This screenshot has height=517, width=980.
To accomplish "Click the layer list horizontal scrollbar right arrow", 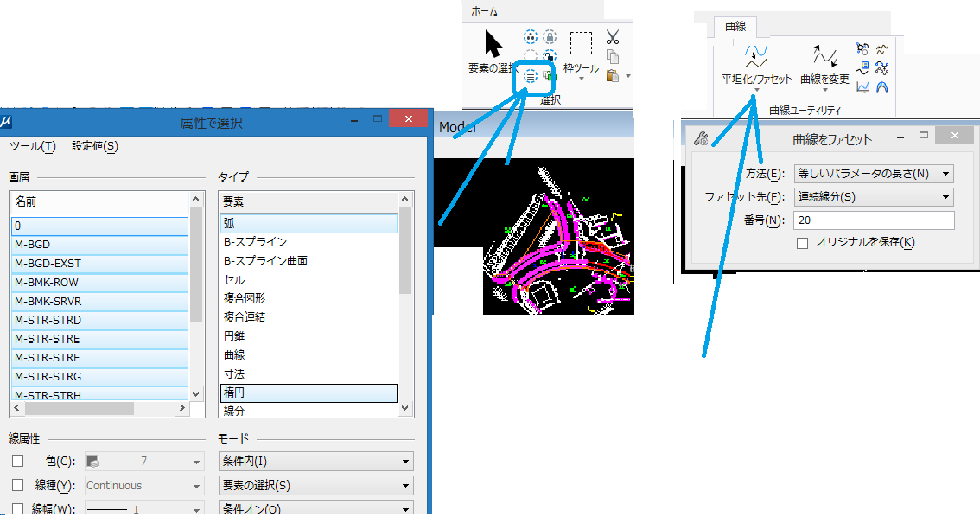I will pos(181,407).
